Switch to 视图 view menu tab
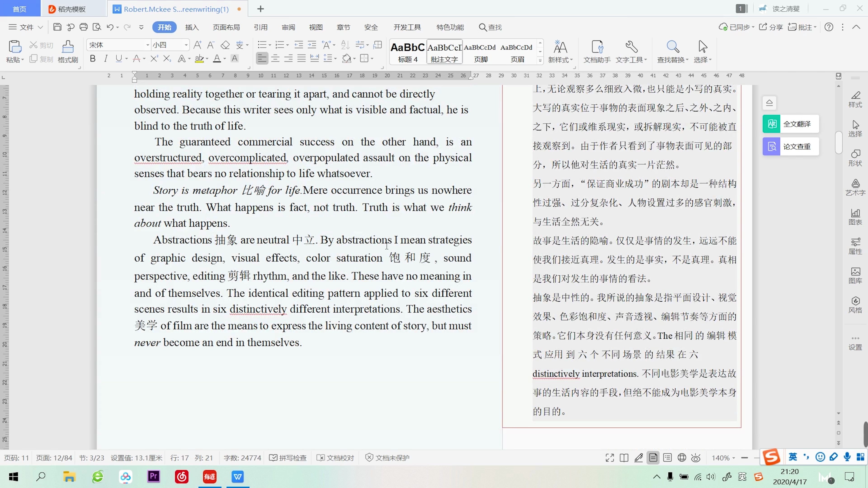The image size is (868, 488). (x=316, y=27)
